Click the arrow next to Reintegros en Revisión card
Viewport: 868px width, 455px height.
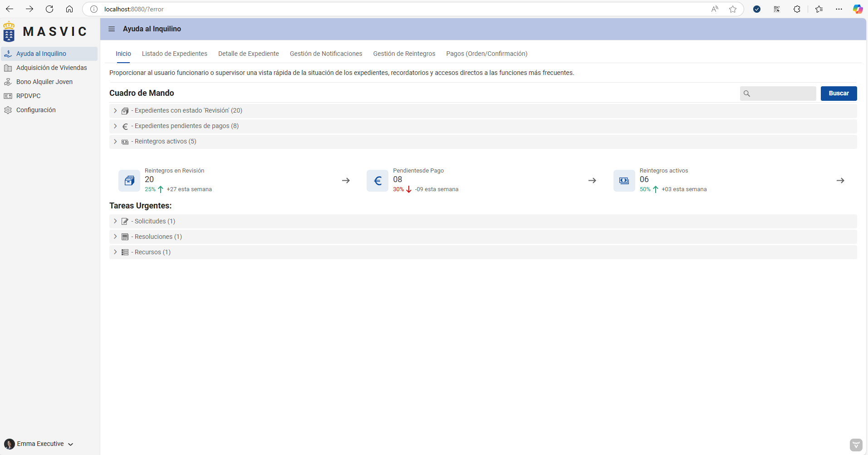pos(346,181)
